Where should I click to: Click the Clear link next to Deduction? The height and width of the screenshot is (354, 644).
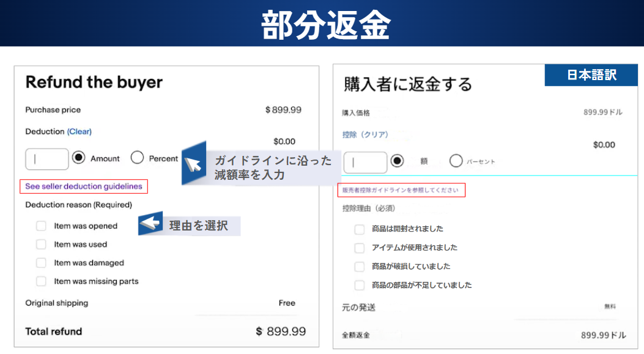[79, 131]
